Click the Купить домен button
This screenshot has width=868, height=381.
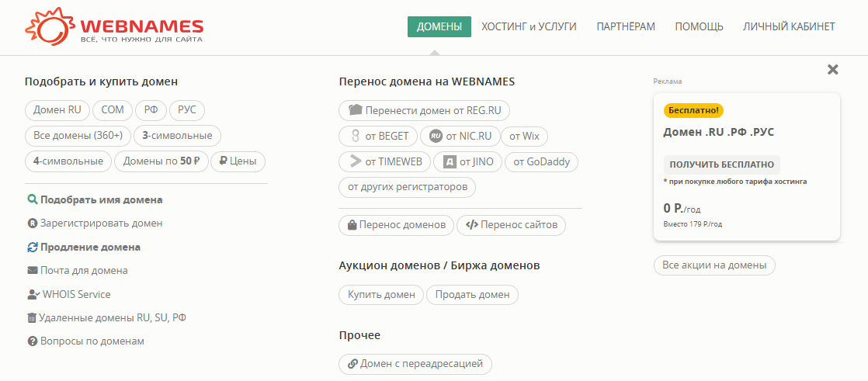point(381,294)
